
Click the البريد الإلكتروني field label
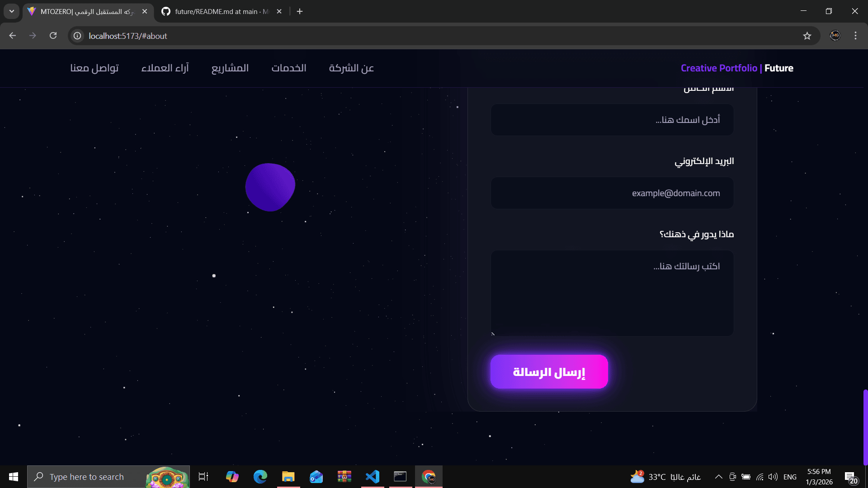[704, 161]
